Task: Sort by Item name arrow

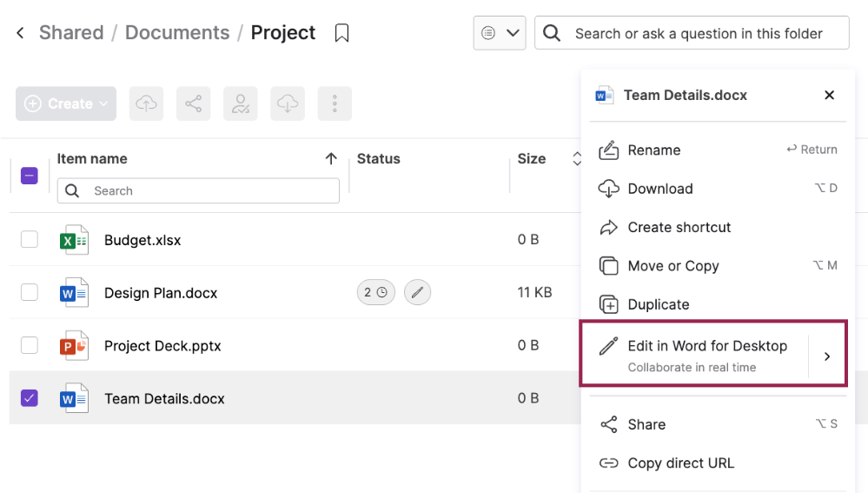Action: click(x=331, y=159)
